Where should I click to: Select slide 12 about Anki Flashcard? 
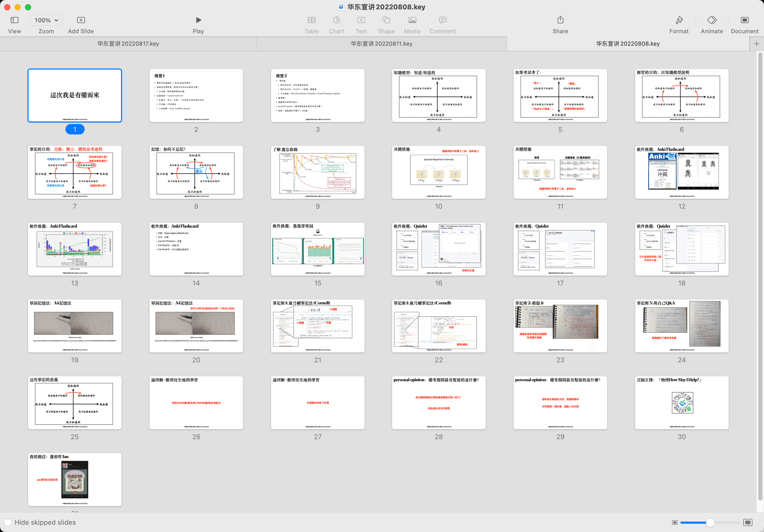tap(681, 172)
